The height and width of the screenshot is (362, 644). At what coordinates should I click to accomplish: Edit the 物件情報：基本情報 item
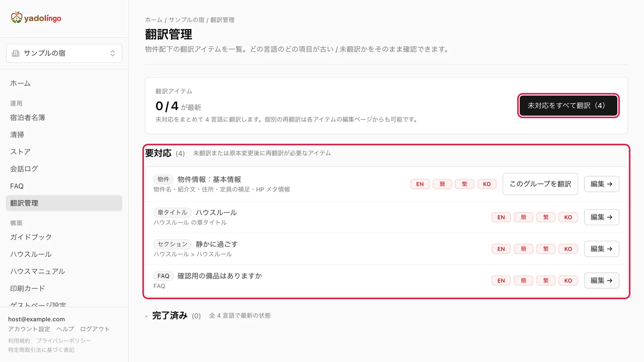pyautogui.click(x=601, y=184)
